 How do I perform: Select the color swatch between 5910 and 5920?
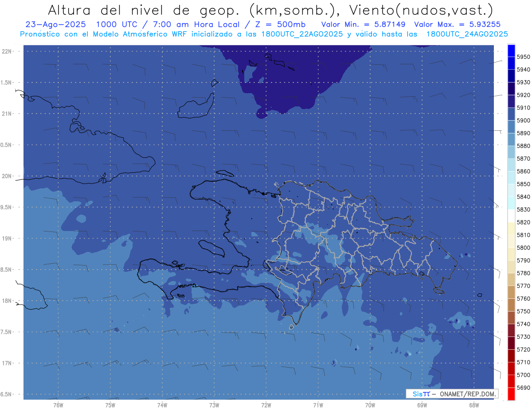(x=511, y=102)
